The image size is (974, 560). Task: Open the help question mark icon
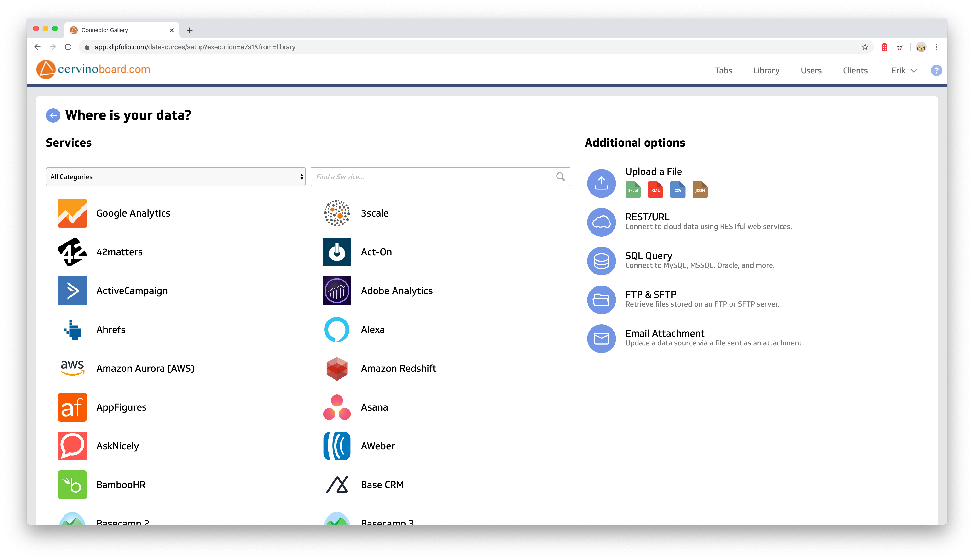coord(936,70)
